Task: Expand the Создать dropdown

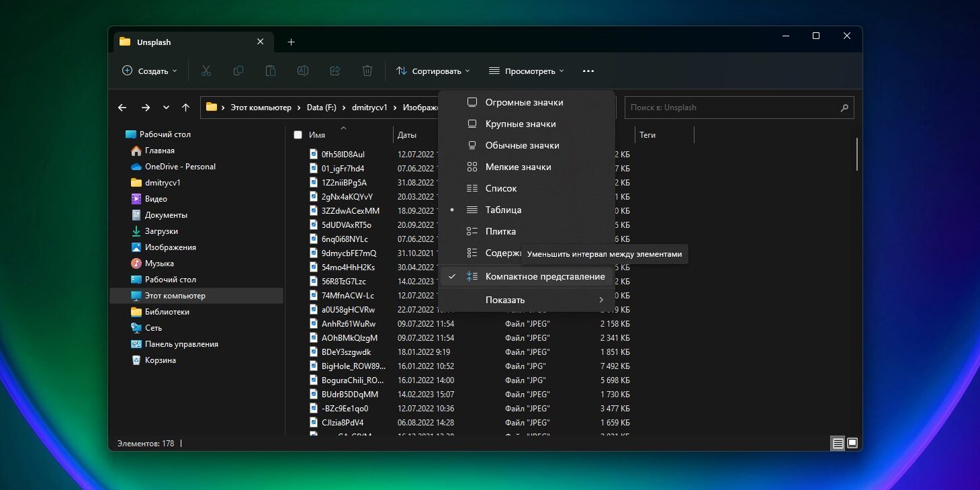Action: tap(149, 71)
